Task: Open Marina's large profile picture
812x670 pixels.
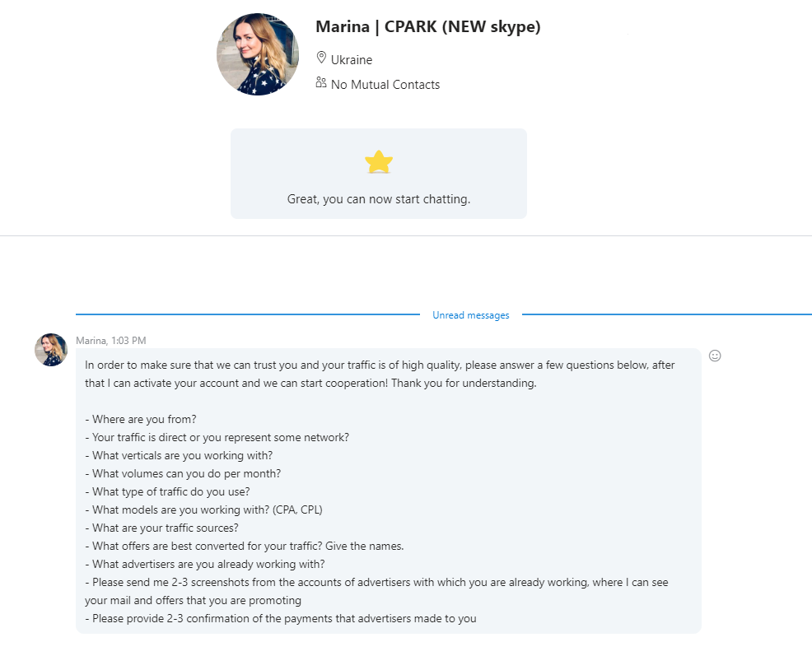Action: point(258,54)
